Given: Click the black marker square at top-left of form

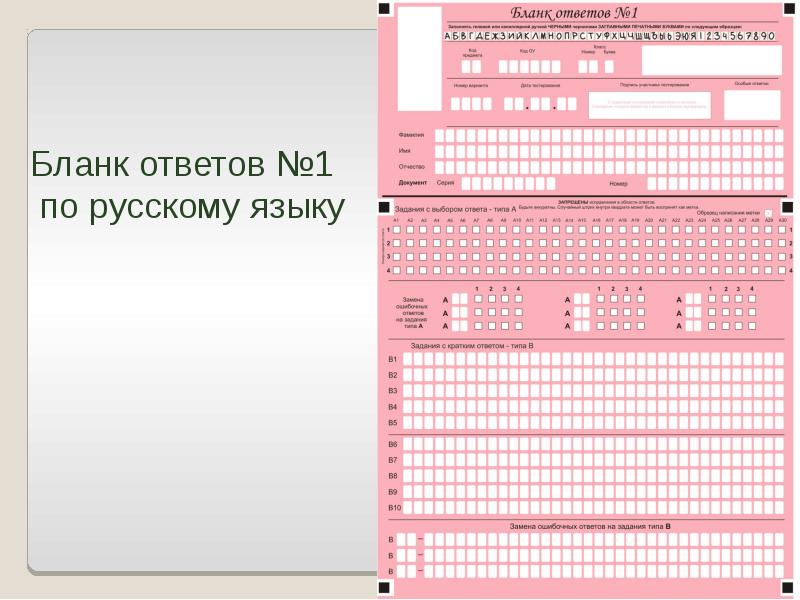Looking at the screenshot, I should pyautogui.click(x=384, y=7).
